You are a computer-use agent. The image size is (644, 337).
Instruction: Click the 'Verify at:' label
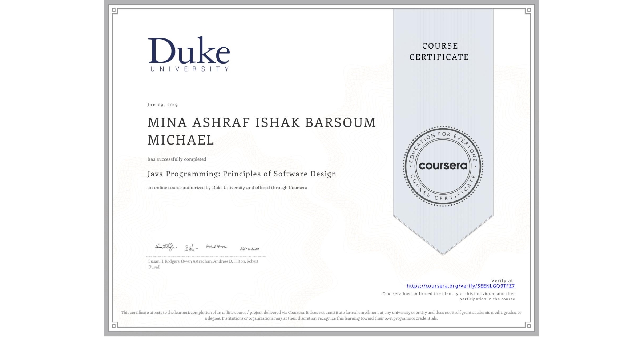503,280
